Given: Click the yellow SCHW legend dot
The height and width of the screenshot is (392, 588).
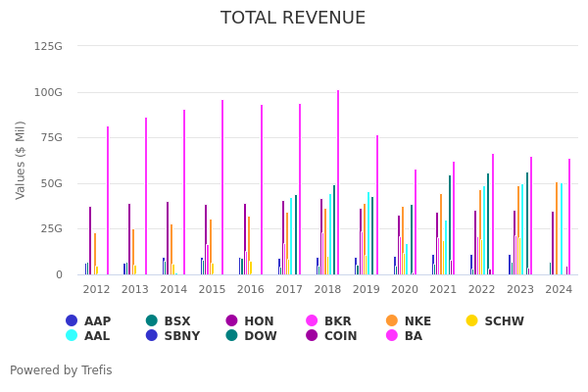Looking at the screenshot, I should (x=471, y=320).
